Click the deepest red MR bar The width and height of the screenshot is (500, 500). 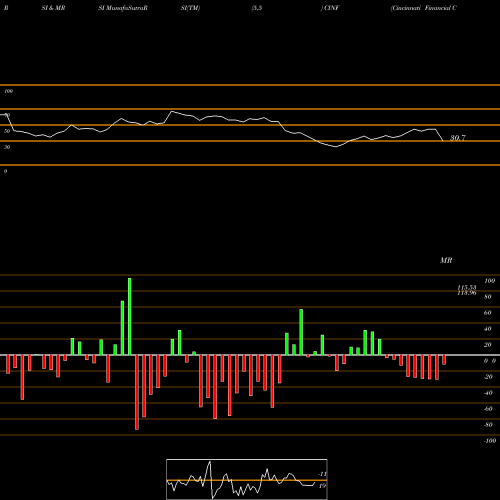point(137,392)
